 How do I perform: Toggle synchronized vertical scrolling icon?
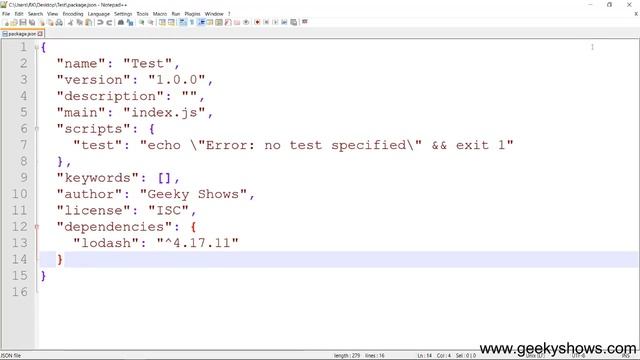point(162,22)
